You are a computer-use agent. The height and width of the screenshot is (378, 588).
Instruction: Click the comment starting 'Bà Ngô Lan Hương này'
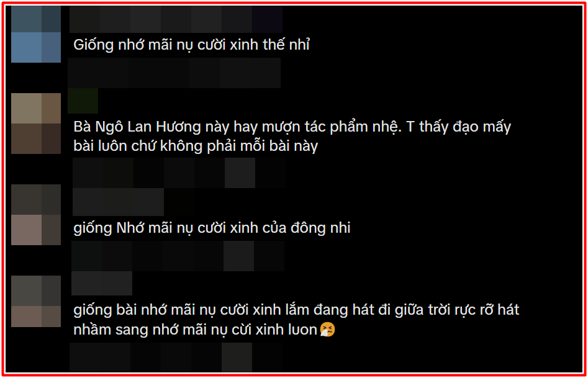point(292,137)
